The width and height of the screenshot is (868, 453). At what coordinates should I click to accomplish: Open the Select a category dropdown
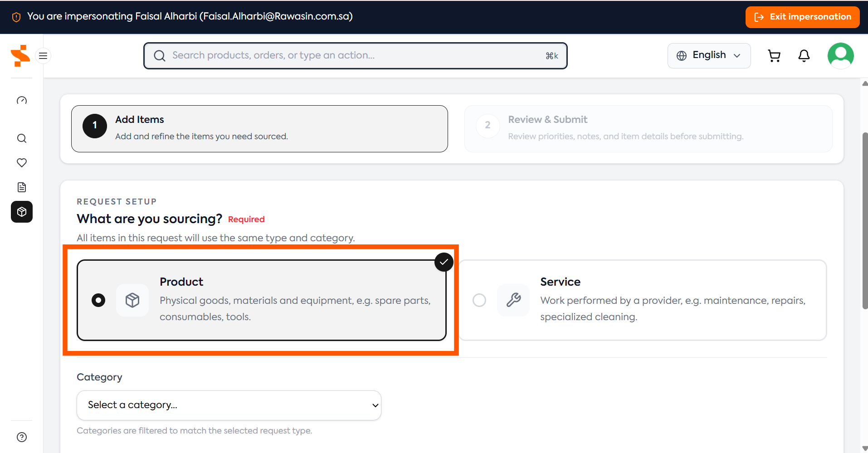pos(229,405)
